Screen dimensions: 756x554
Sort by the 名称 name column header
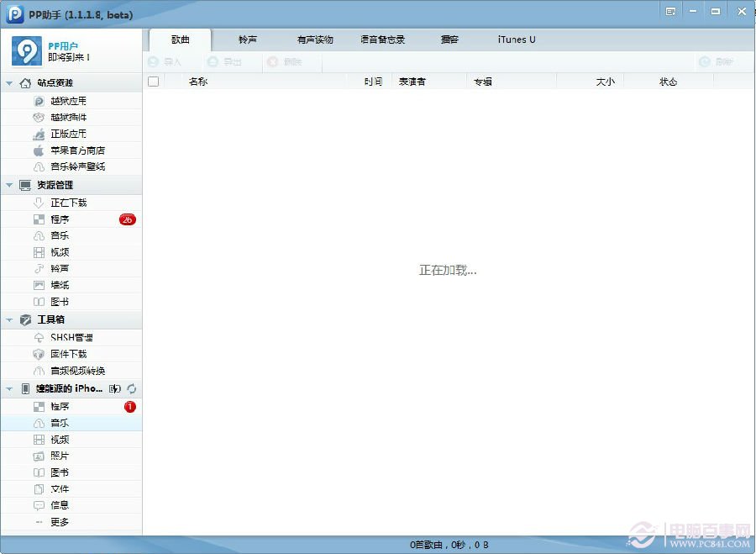click(x=198, y=82)
